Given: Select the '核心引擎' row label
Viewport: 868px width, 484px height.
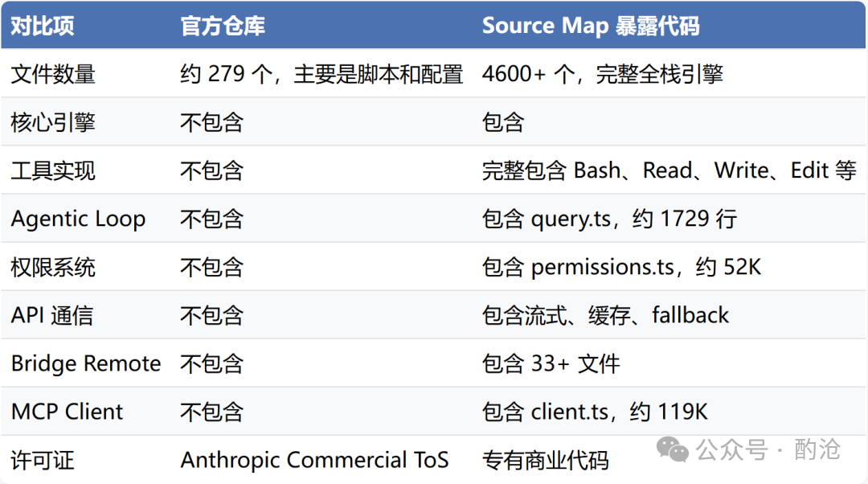Looking at the screenshot, I should point(53,122).
